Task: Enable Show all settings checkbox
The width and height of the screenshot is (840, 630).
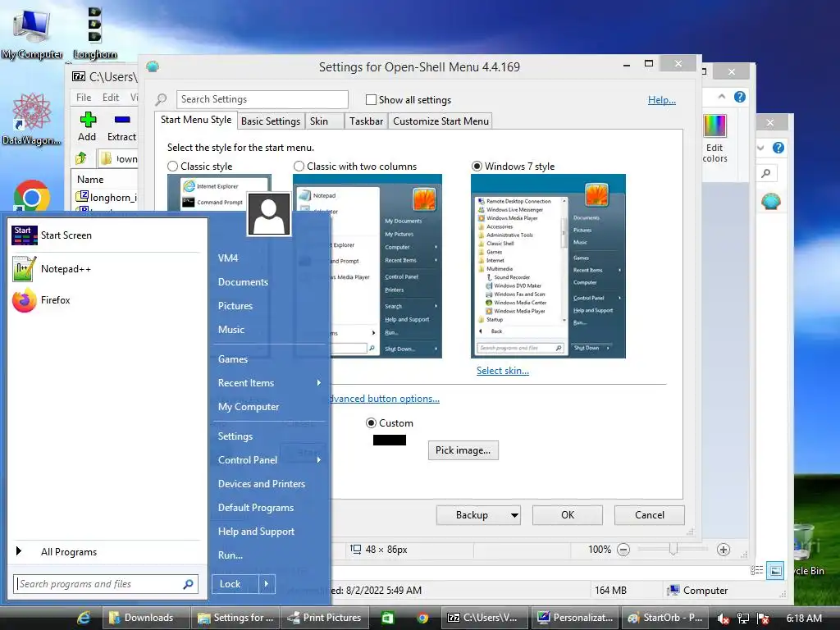Action: [x=371, y=99]
